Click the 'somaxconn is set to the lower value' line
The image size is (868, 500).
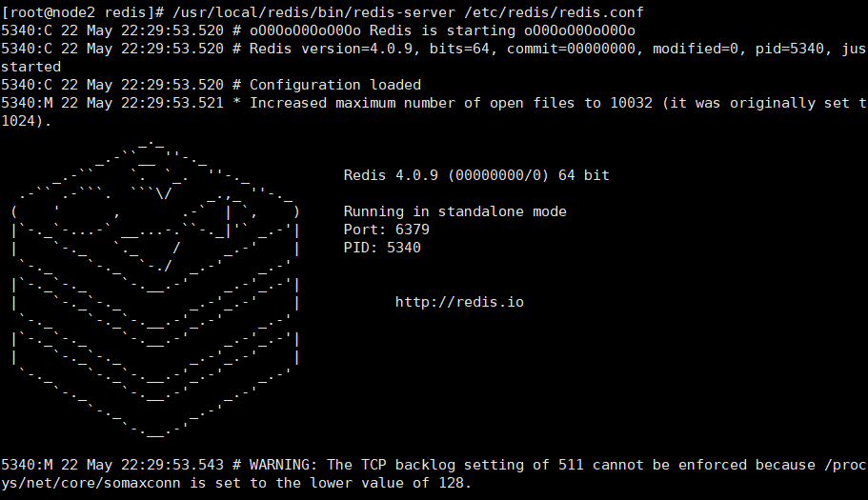click(236, 483)
